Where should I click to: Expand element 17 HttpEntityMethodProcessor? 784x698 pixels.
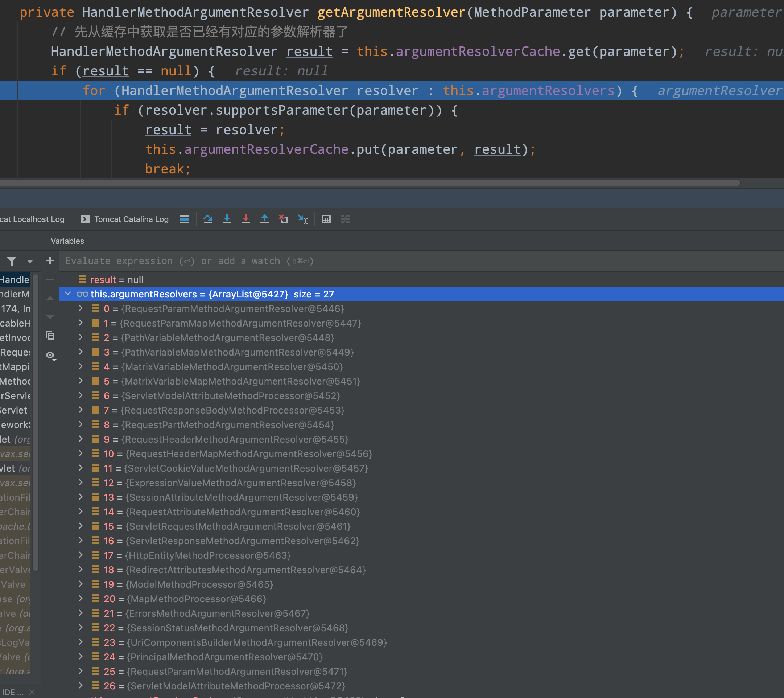click(x=81, y=555)
